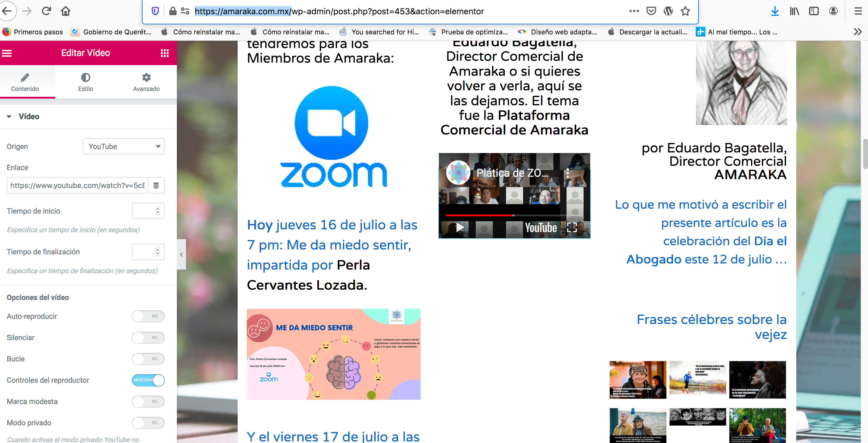Open the Library icon

[x=794, y=11]
